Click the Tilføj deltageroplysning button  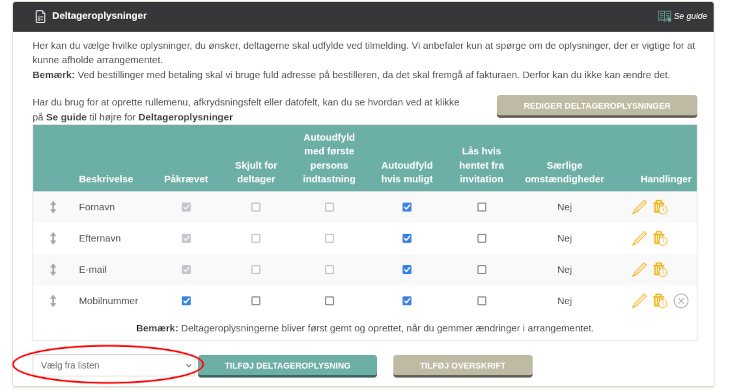[287, 366]
